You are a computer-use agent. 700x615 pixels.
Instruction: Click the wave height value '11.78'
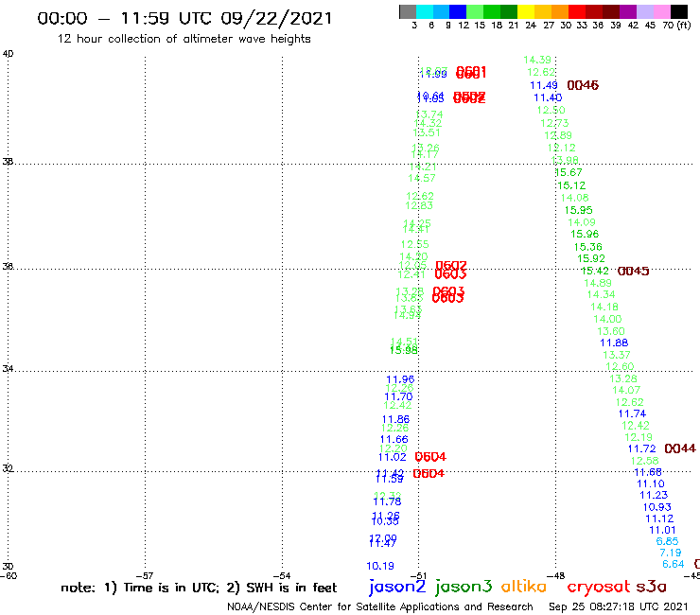388,502
